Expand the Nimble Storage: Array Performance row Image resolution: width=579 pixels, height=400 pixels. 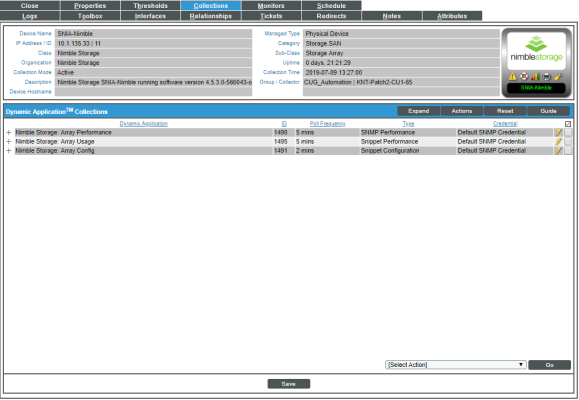(x=9, y=132)
